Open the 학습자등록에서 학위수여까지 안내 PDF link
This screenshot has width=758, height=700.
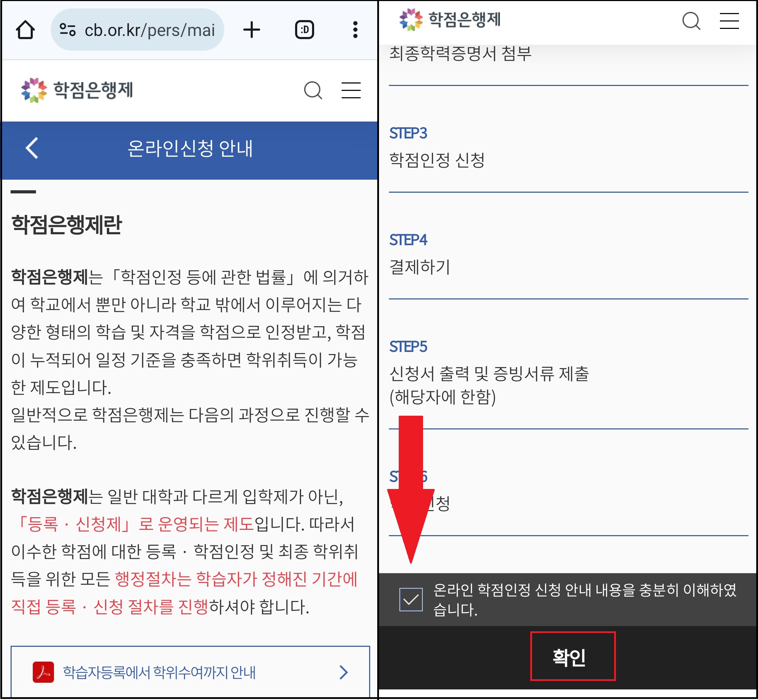pyautogui.click(x=159, y=673)
